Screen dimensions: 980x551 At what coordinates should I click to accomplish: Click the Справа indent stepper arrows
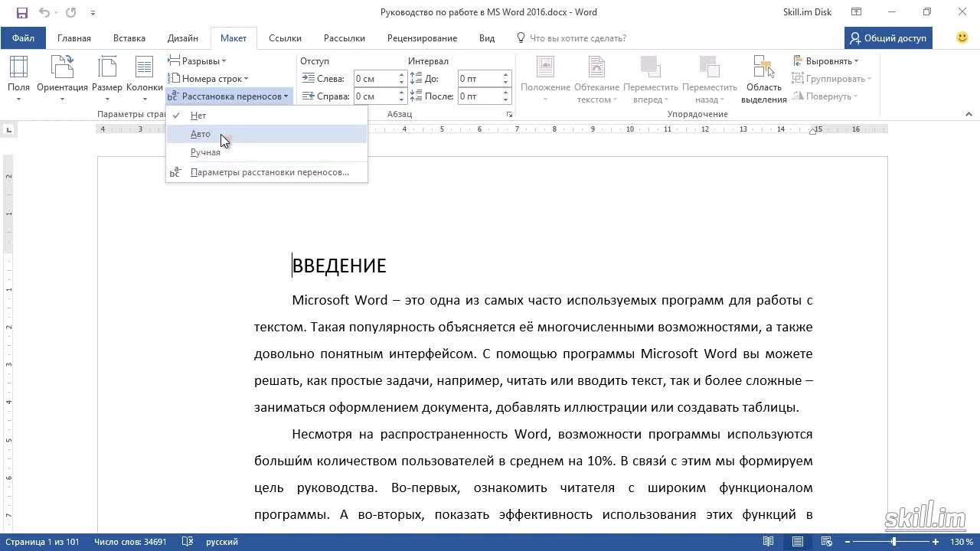coord(401,96)
